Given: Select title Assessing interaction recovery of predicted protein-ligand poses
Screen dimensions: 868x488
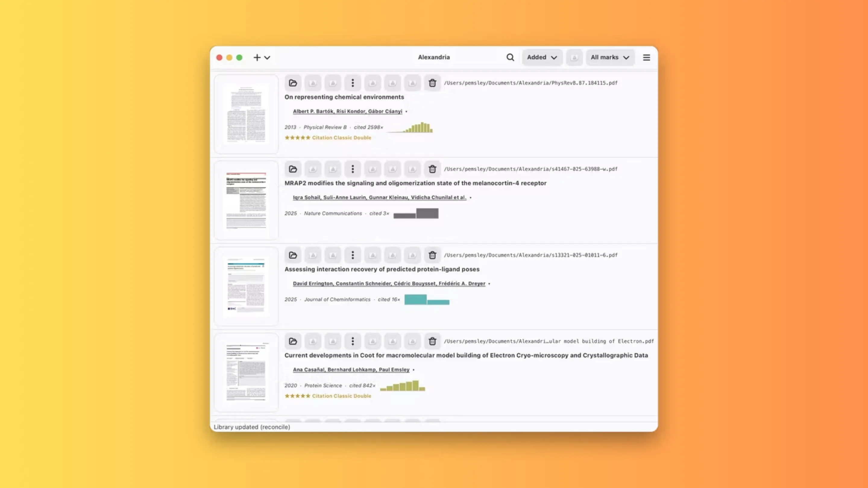Looking at the screenshot, I should (382, 269).
